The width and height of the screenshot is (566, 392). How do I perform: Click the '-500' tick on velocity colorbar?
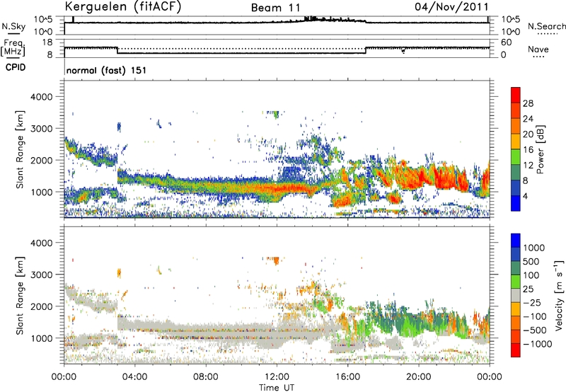(535, 330)
